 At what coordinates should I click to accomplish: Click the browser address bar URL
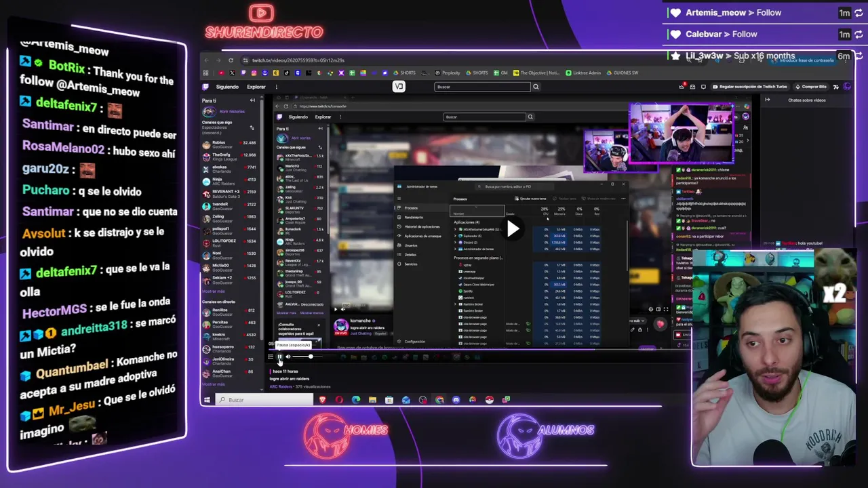click(298, 60)
